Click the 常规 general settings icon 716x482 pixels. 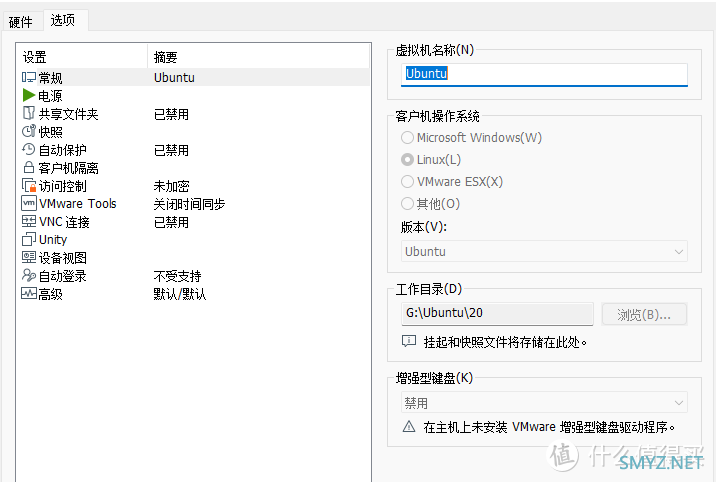pyautogui.click(x=29, y=78)
